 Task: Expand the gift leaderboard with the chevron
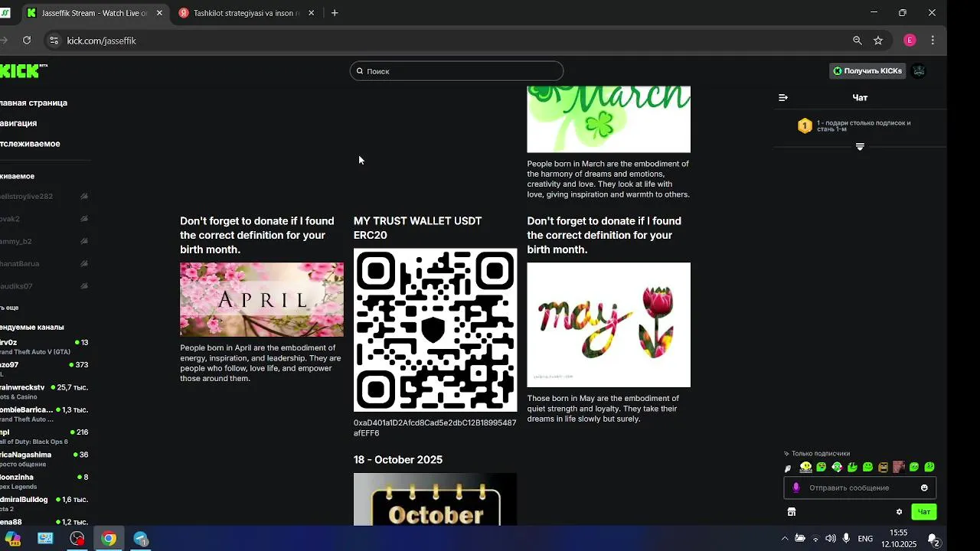[x=860, y=146]
